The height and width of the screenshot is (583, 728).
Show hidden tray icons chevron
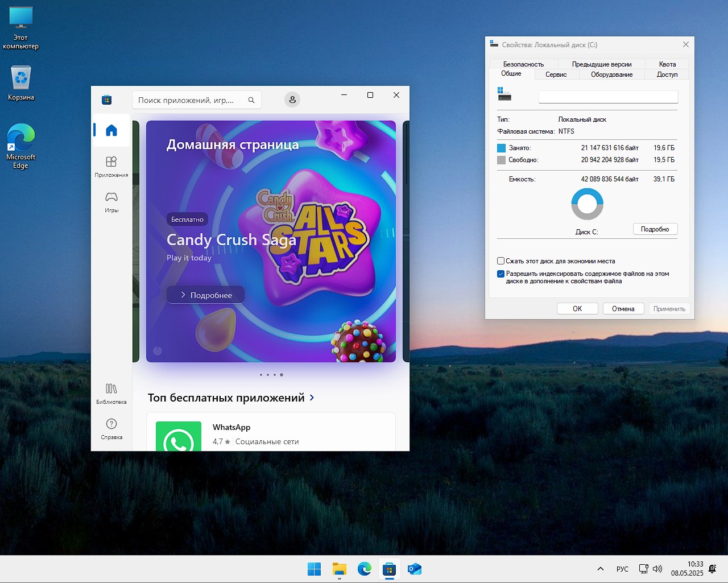(600, 569)
